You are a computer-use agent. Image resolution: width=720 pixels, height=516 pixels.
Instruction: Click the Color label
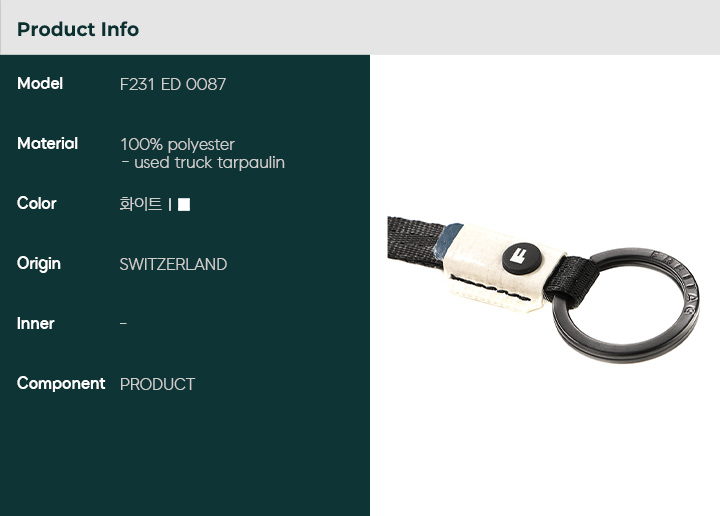[x=37, y=203]
